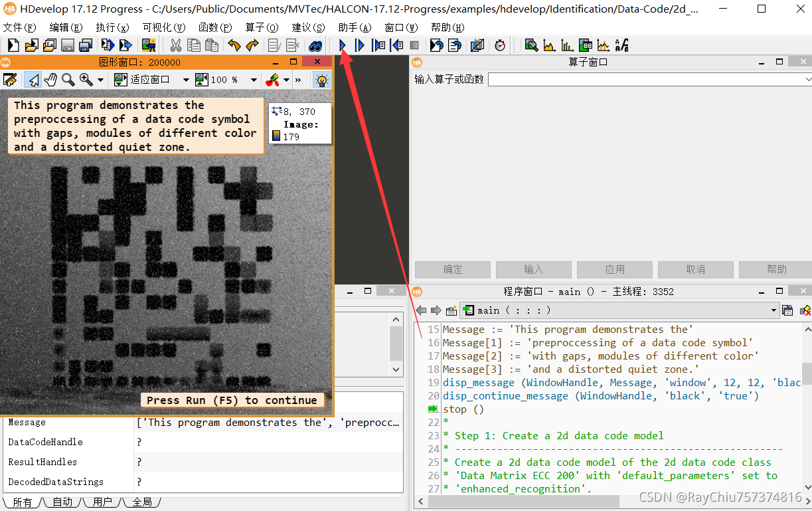Activate selected program lines icon
Screen dimensions: 812x511
click(x=275, y=45)
